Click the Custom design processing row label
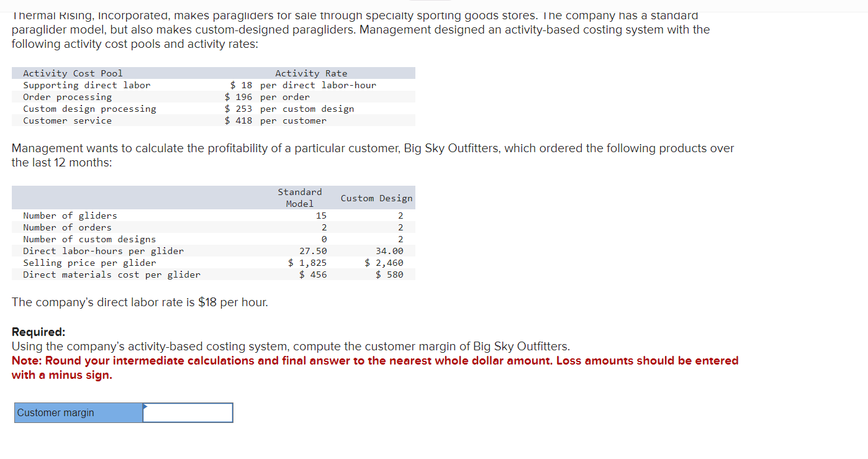The width and height of the screenshot is (868, 459). pyautogui.click(x=89, y=109)
